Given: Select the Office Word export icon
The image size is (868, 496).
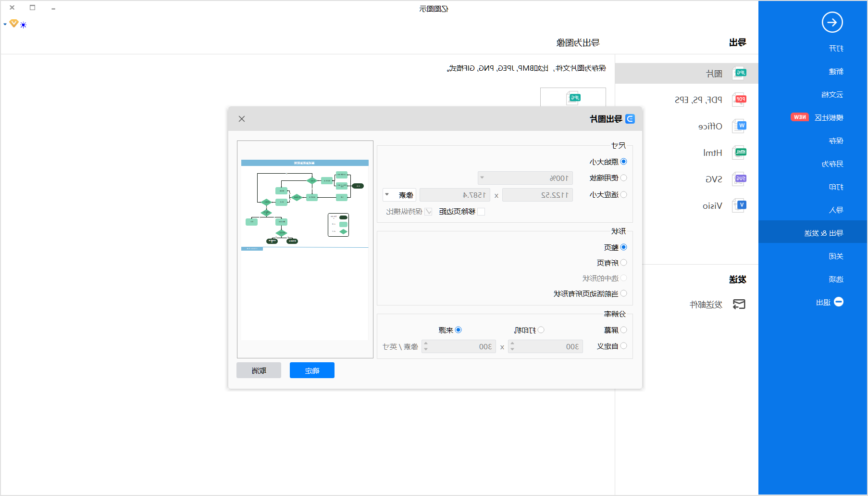Looking at the screenshot, I should pos(739,126).
